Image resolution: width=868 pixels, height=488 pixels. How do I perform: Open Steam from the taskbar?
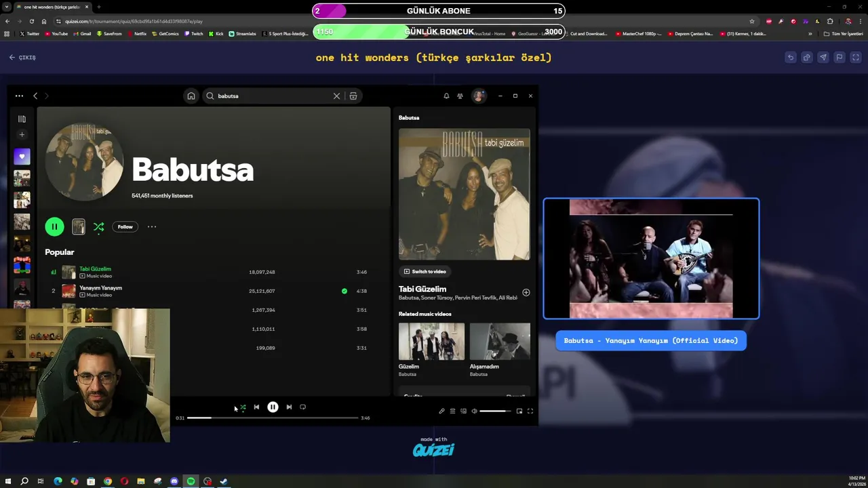[x=224, y=481]
